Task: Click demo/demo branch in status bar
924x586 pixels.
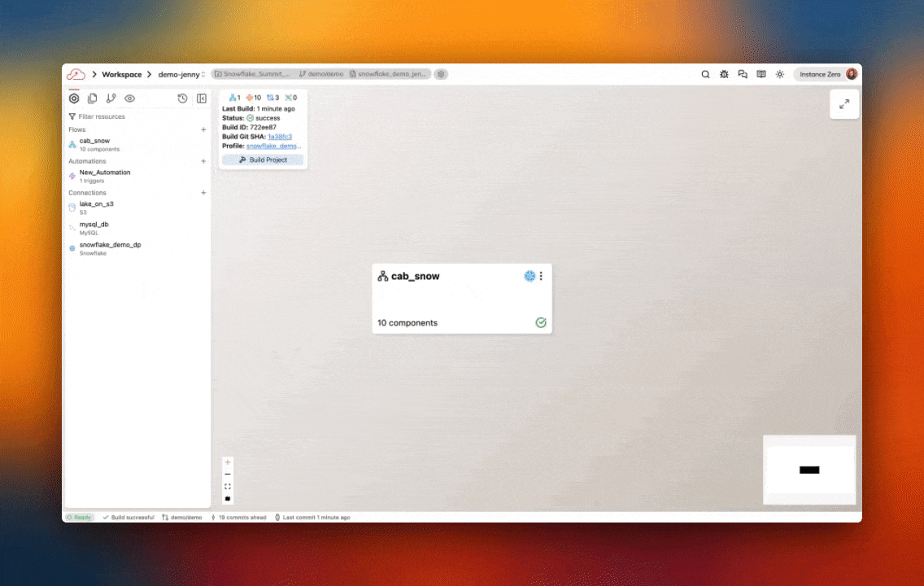Action: click(182, 518)
